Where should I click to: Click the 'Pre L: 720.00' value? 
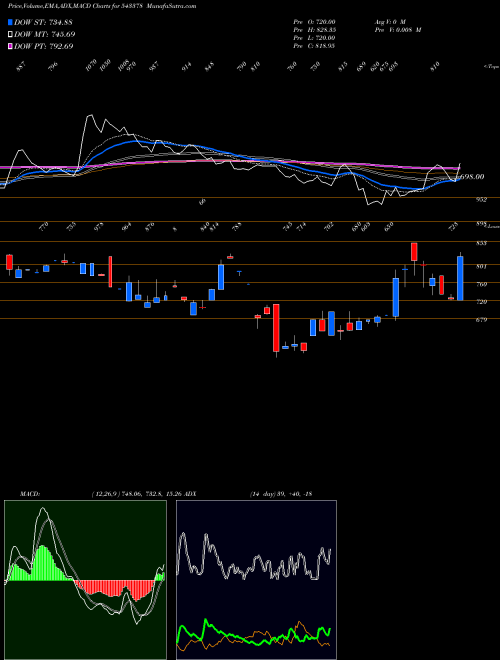314,38
